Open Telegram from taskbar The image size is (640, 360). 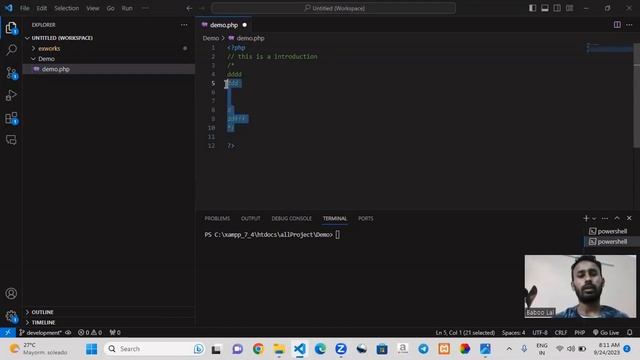click(423, 349)
